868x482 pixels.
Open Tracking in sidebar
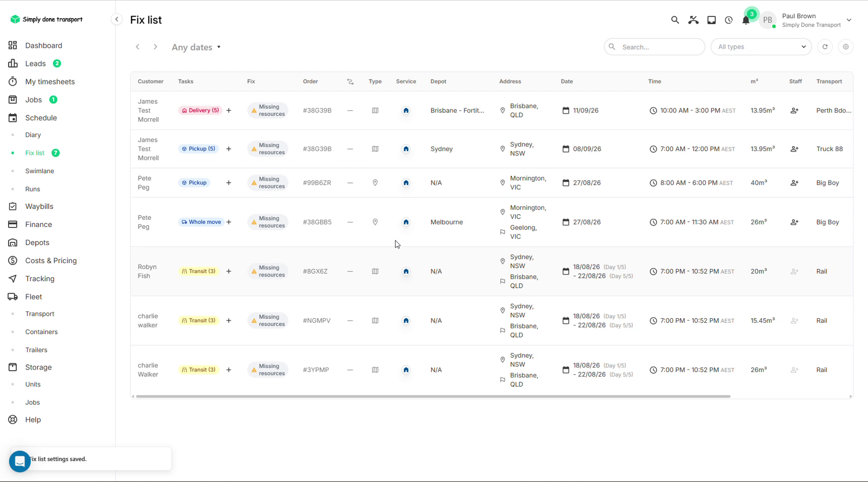point(40,279)
